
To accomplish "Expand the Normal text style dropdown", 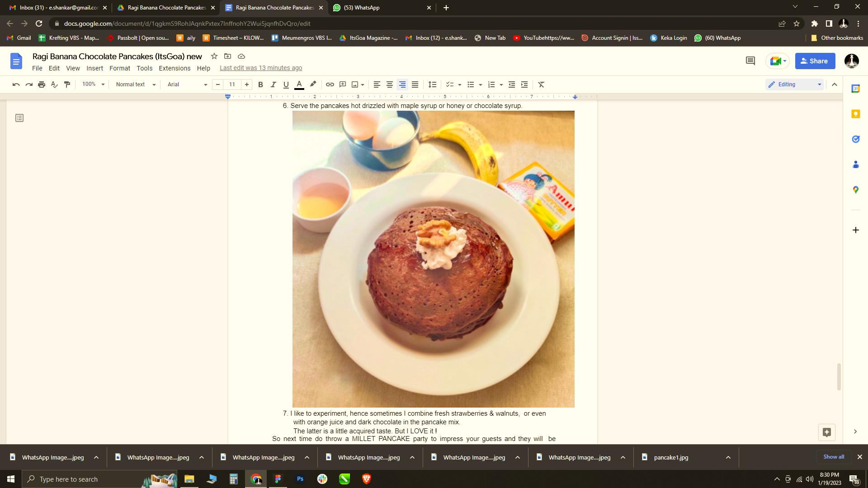I will tap(135, 84).
